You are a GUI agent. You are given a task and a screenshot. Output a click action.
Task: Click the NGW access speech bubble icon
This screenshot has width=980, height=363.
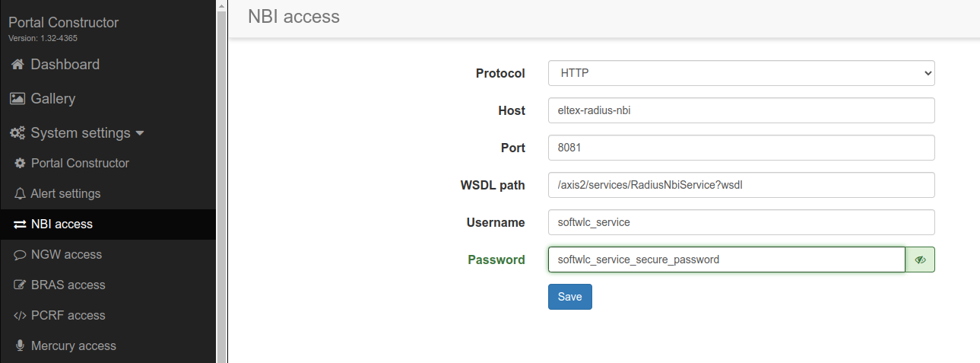click(x=20, y=255)
